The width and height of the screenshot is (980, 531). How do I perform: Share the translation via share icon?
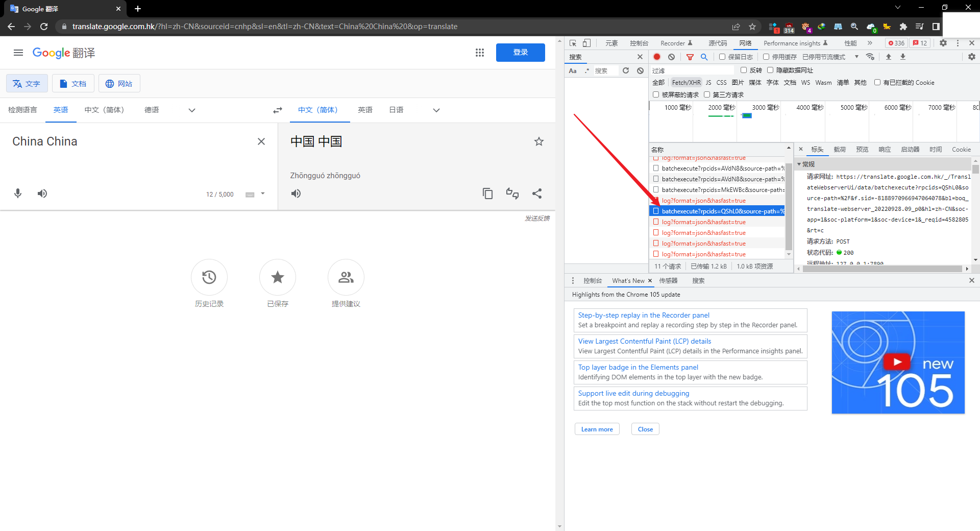[537, 194]
